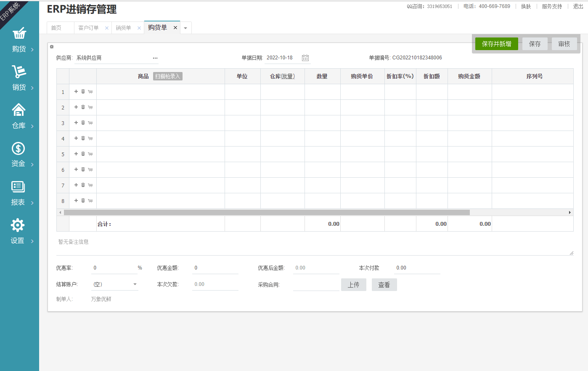
Task: Open supplier picker ellipsis button
Action: pyautogui.click(x=155, y=58)
